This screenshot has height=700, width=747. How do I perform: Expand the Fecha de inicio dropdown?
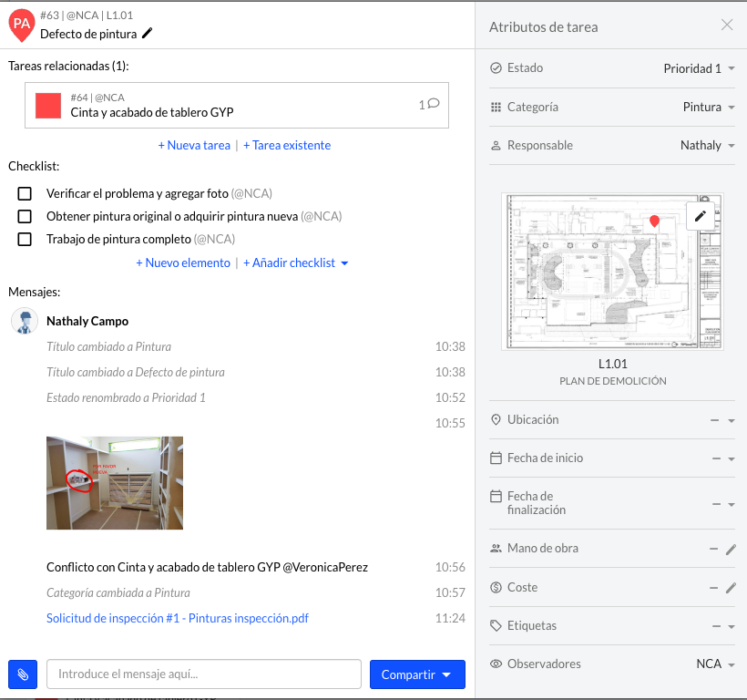coord(732,458)
